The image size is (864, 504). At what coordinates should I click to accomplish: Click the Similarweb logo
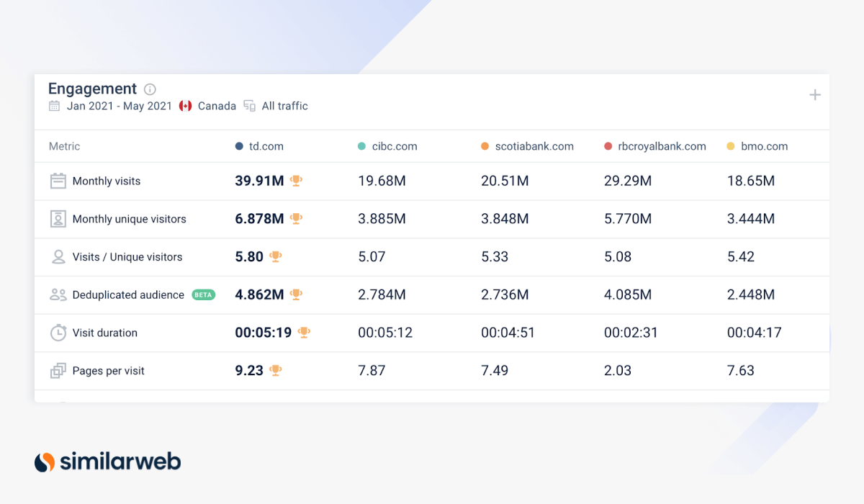[108, 462]
